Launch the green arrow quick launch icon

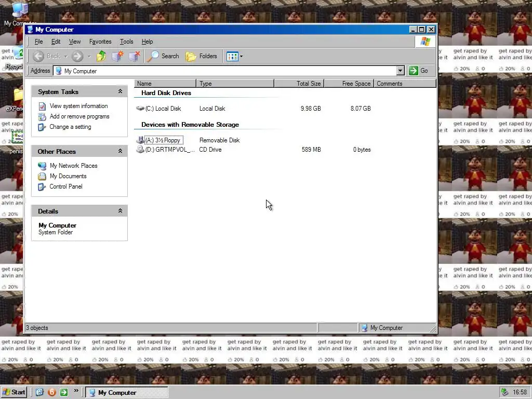pos(64,392)
